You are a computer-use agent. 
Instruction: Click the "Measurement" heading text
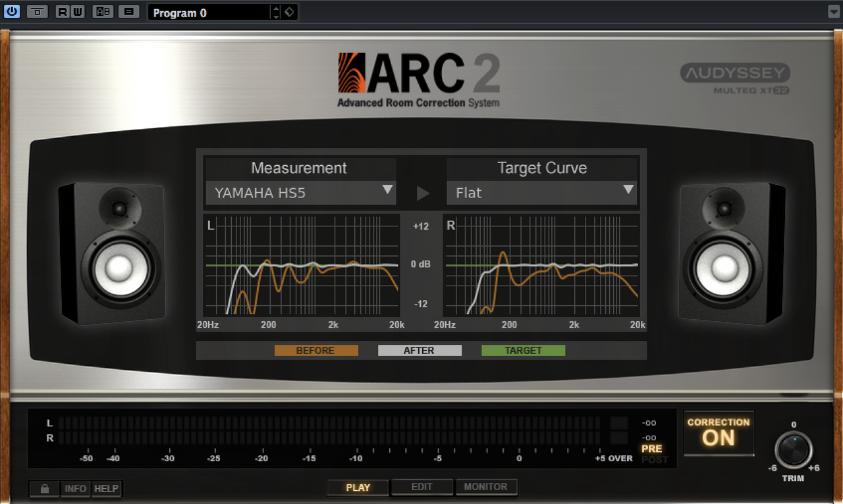pos(299,168)
